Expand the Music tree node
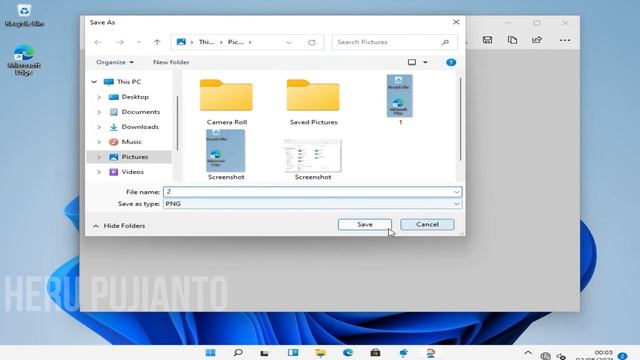This screenshot has width=640, height=360. [x=99, y=142]
